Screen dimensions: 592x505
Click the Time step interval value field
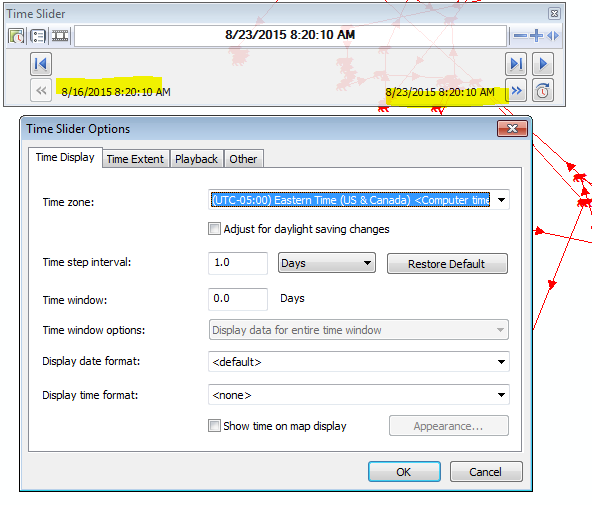click(238, 263)
